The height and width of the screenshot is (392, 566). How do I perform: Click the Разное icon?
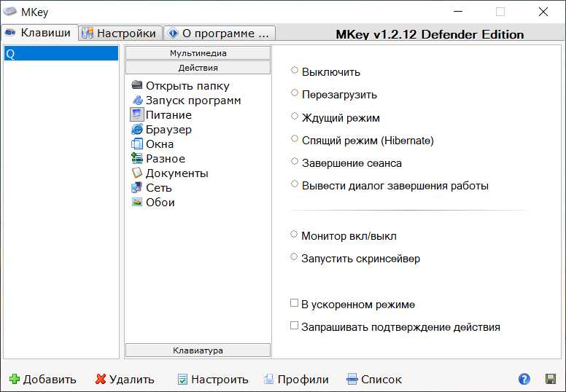(137, 158)
